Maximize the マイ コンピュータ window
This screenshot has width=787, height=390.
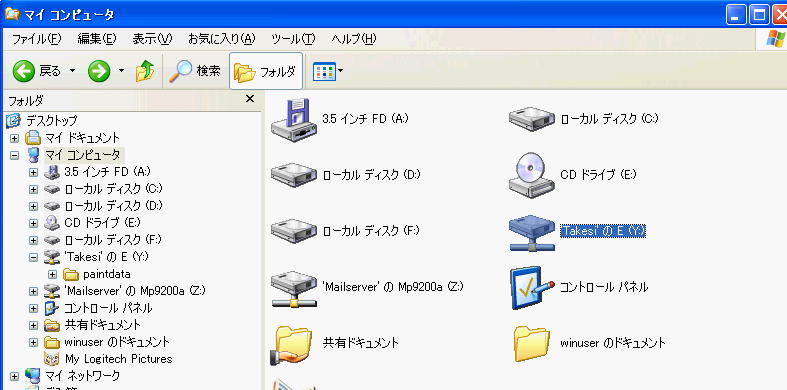tap(759, 15)
